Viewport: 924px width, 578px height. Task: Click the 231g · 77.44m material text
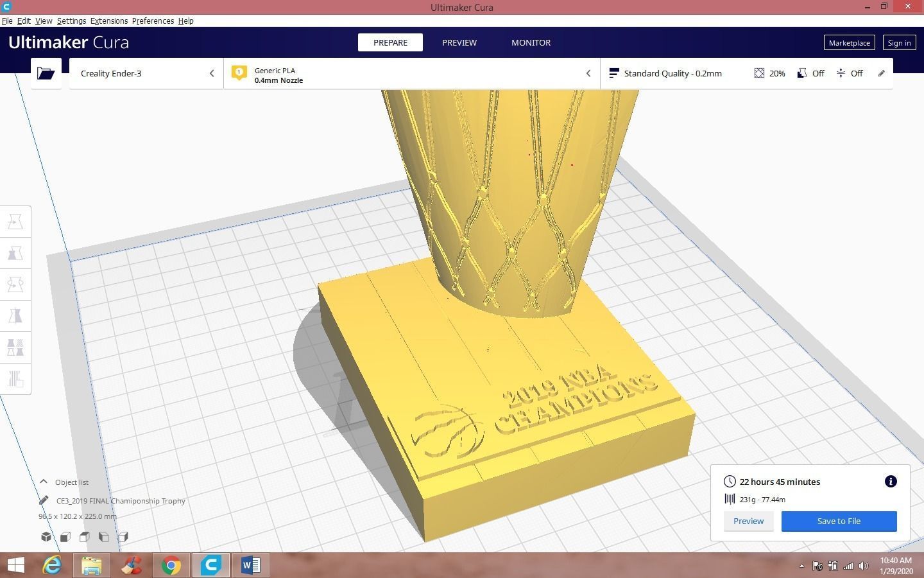[762, 499]
